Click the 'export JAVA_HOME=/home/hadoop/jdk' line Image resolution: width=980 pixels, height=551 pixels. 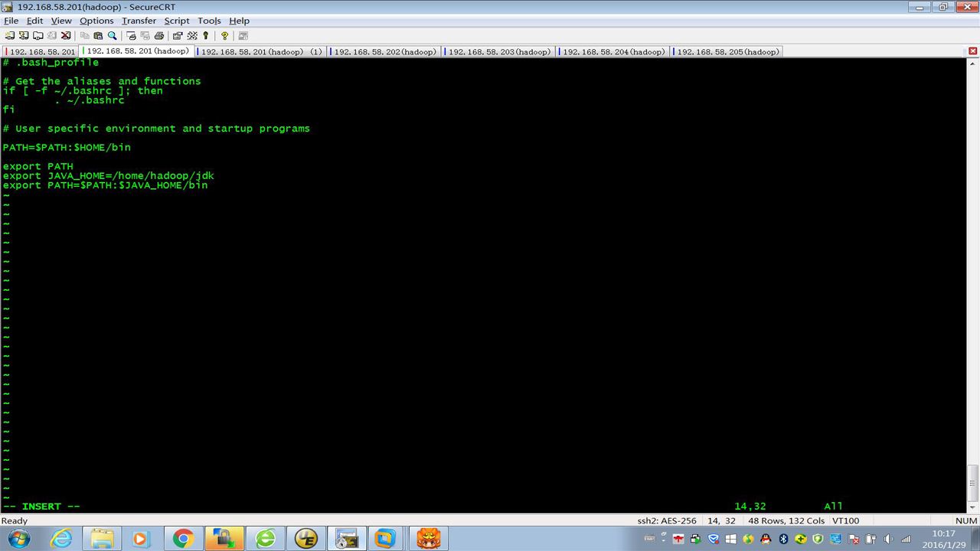(108, 176)
